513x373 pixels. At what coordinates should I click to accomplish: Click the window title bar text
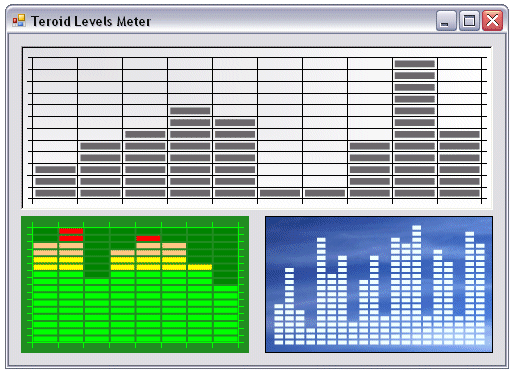[x=91, y=21]
